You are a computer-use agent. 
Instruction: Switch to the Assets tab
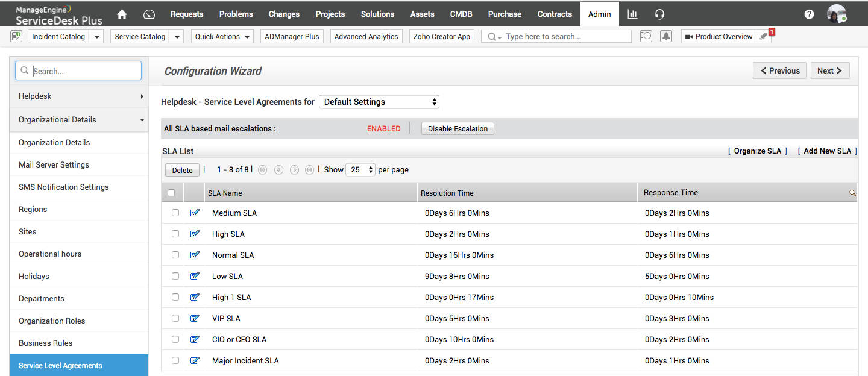pyautogui.click(x=422, y=14)
